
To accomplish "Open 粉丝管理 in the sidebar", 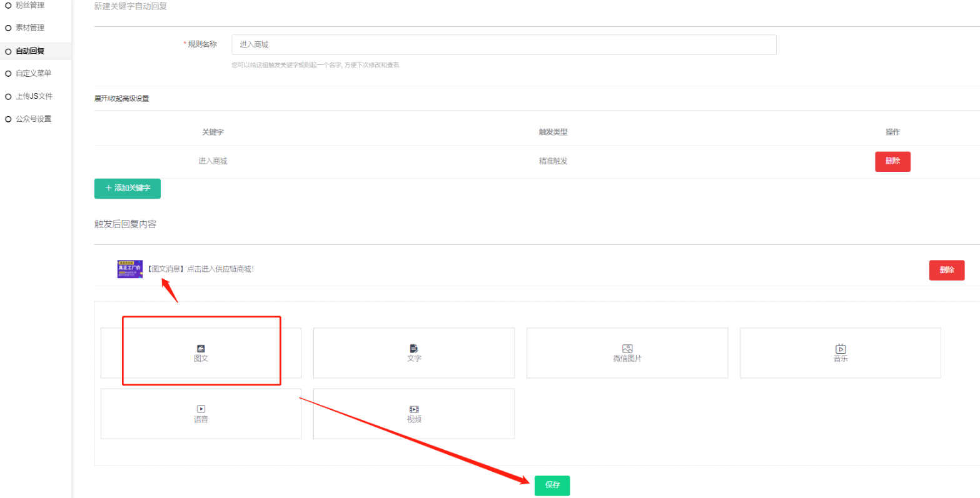I will point(29,5).
